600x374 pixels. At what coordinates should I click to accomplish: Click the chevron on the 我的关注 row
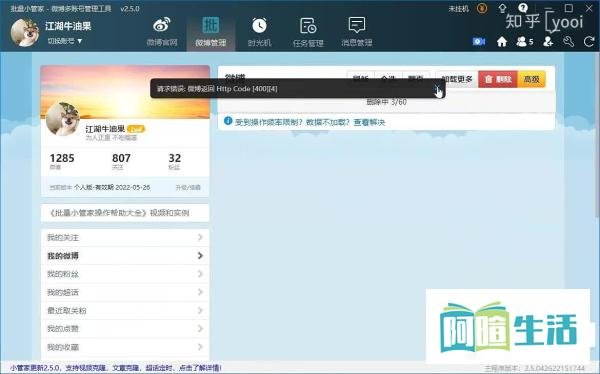tap(200, 237)
